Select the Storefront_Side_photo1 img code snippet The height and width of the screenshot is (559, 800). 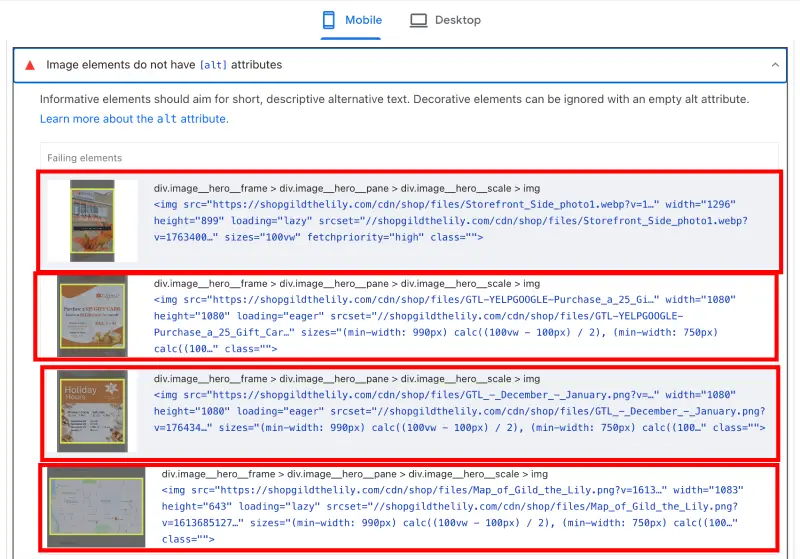pyautogui.click(x=450, y=220)
